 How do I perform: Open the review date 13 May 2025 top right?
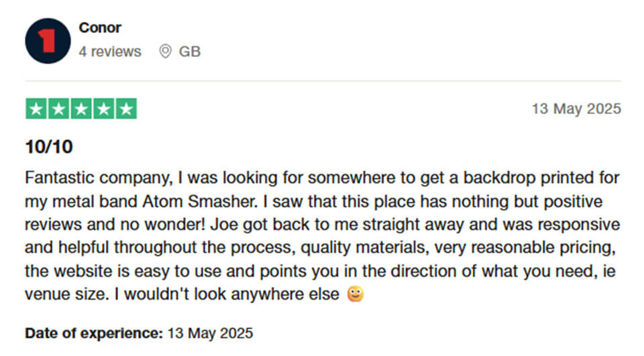point(576,109)
